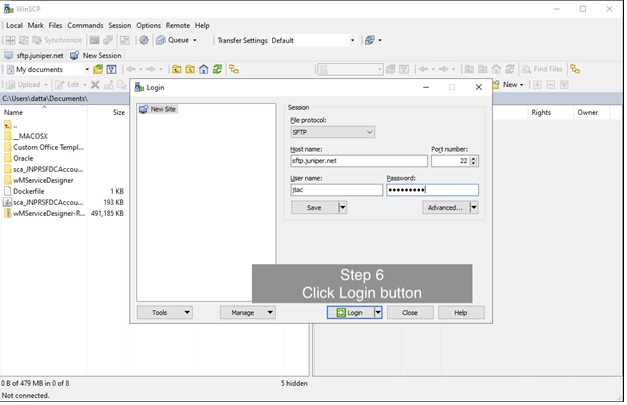Click the local forward arrow icon

[x=151, y=70]
